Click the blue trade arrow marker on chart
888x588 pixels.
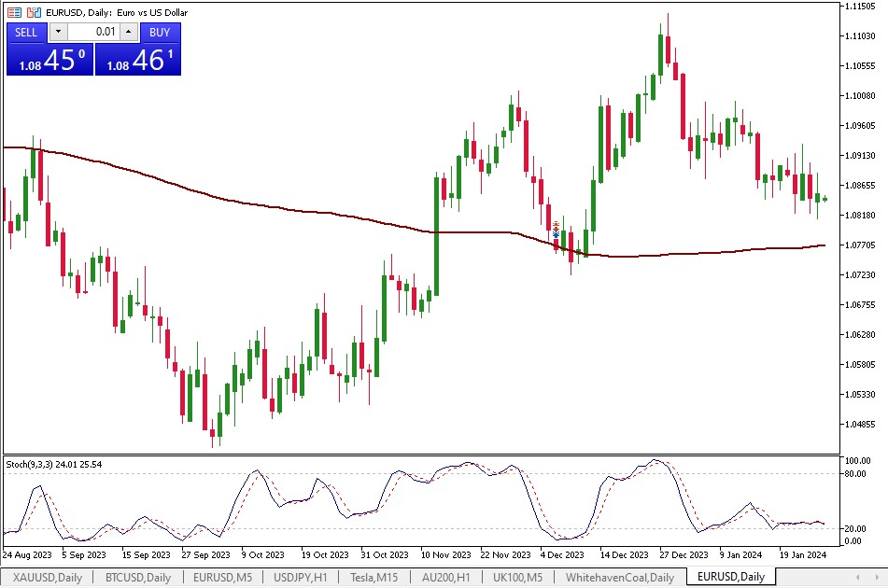pos(557,234)
